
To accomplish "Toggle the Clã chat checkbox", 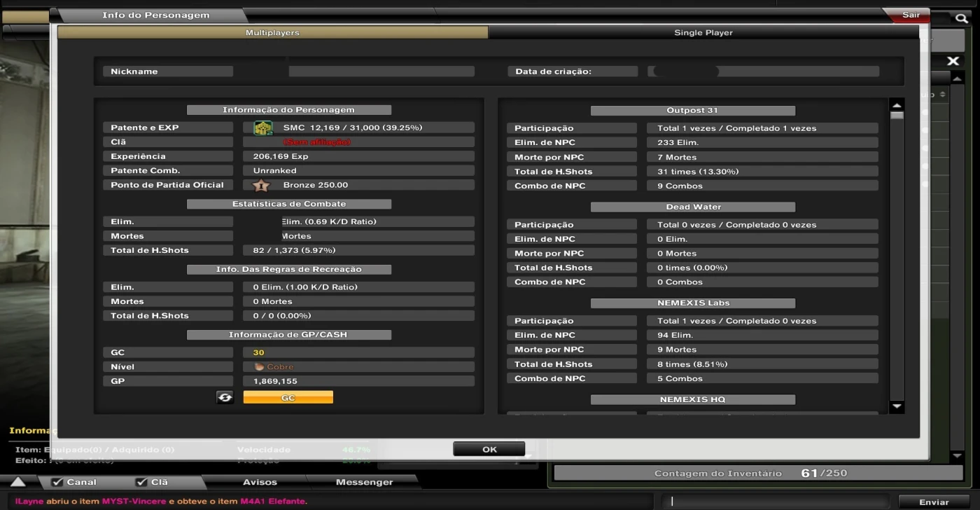I will (141, 482).
